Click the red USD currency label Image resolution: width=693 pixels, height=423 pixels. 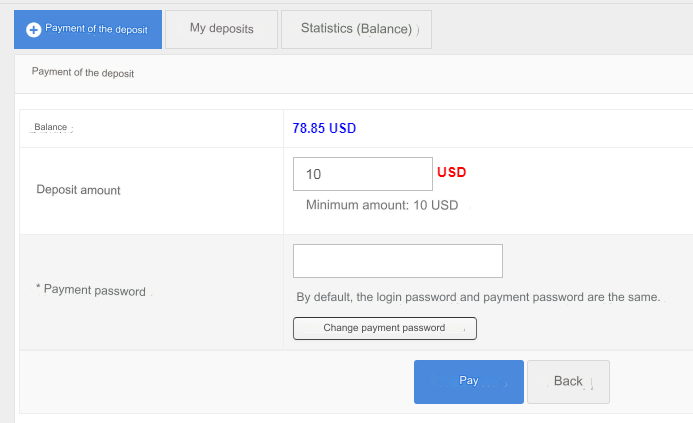coord(452,172)
